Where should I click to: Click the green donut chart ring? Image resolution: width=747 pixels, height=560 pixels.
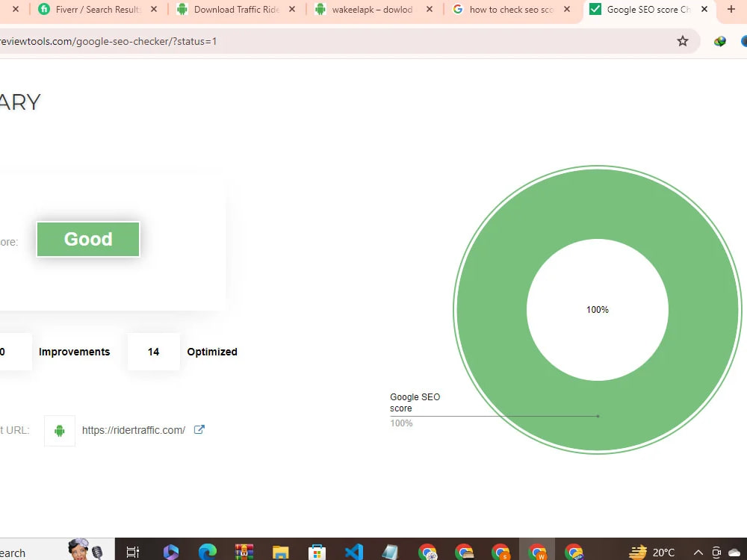pos(598,203)
